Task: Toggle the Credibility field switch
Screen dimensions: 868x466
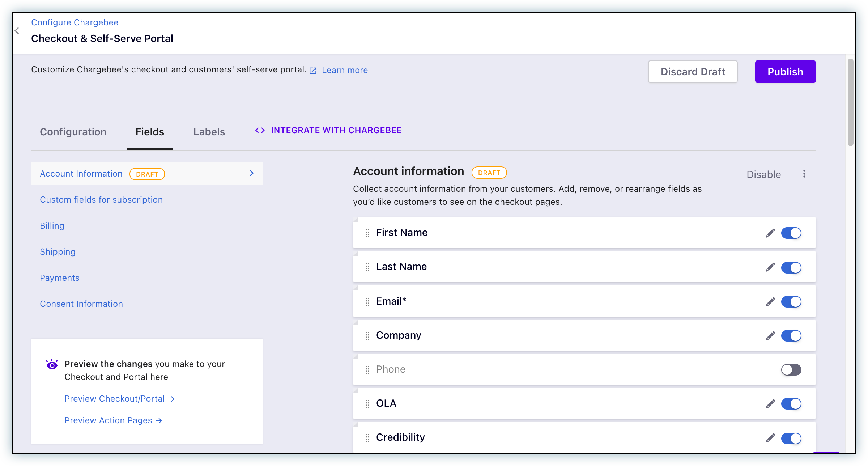Action: 791,438
